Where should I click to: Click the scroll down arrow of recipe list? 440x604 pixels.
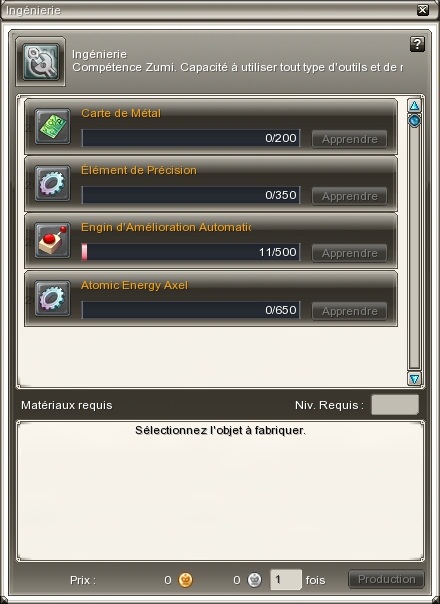(x=415, y=379)
